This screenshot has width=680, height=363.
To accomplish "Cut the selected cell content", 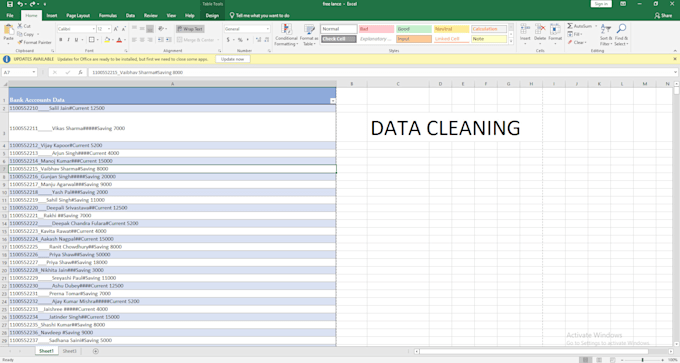I will 24,26.
